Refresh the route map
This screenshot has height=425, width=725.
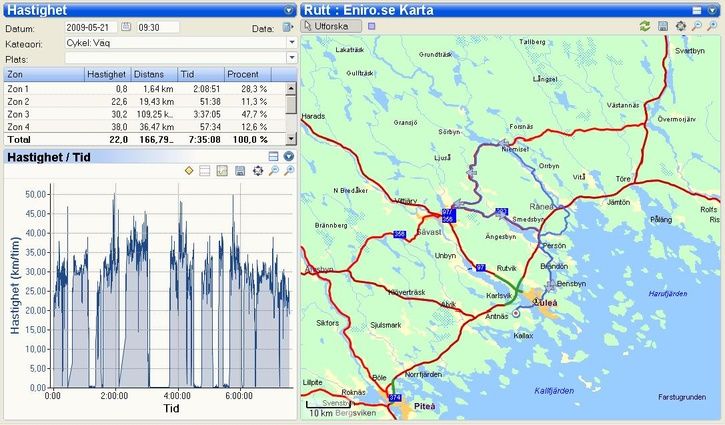[646, 25]
